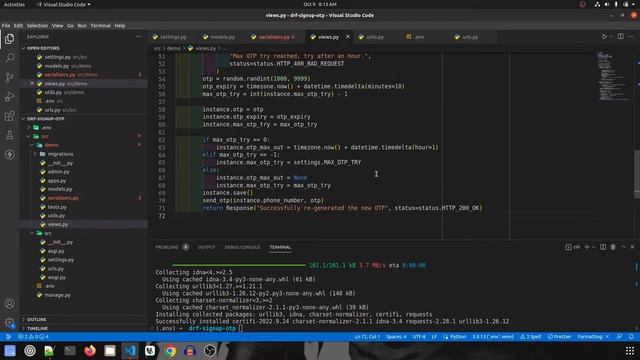The width and height of the screenshot is (640, 360).
Task: Open the Debug Console panel tab
Action: (242, 247)
